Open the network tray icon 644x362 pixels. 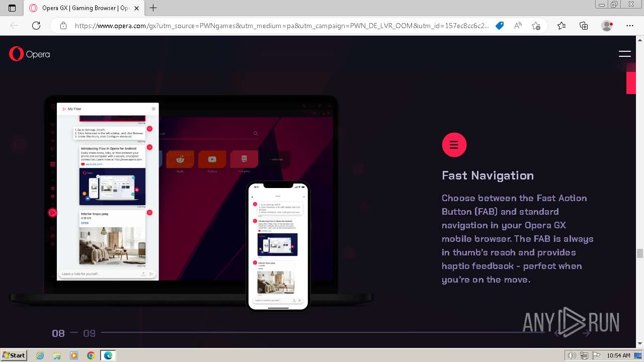[x=584, y=355]
